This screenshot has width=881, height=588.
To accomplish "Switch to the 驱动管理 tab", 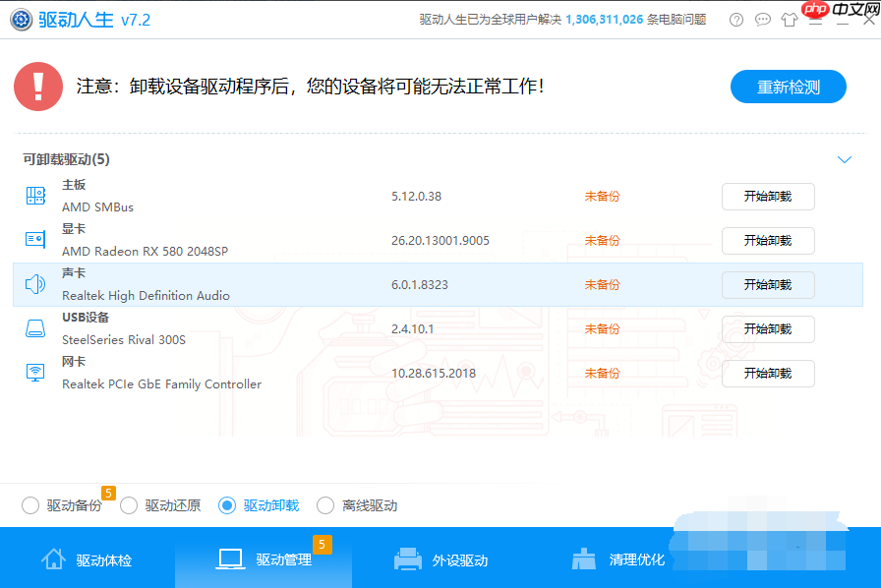I will click(264, 559).
